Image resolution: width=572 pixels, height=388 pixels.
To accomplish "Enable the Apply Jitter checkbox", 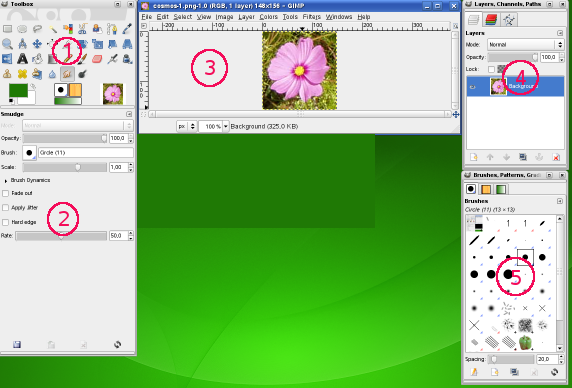I will click(x=5, y=207).
